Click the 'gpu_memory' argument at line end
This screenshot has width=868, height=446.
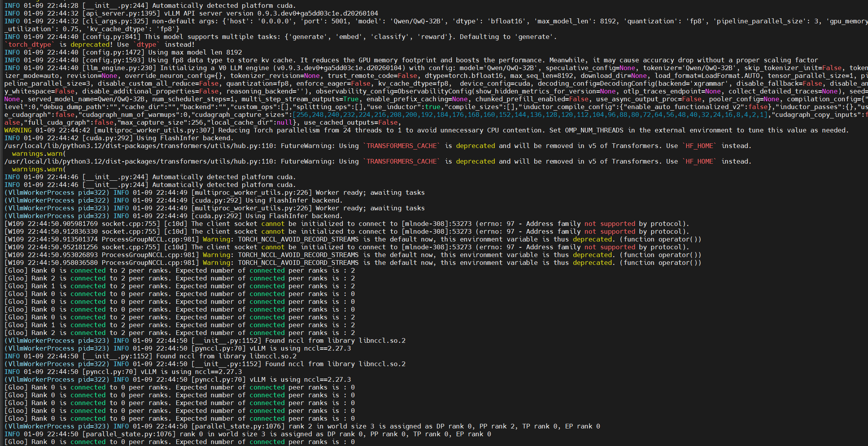pyautogui.click(x=847, y=21)
